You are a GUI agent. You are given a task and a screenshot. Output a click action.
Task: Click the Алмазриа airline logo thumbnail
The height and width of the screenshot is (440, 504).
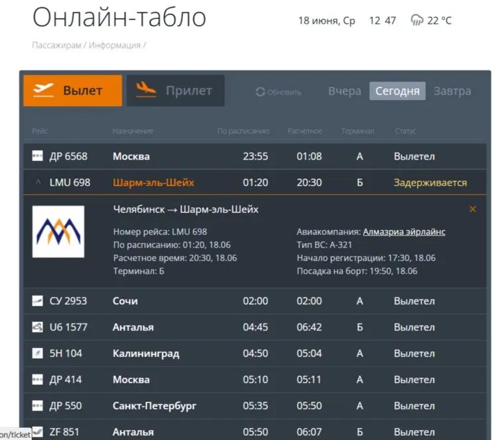click(58, 232)
